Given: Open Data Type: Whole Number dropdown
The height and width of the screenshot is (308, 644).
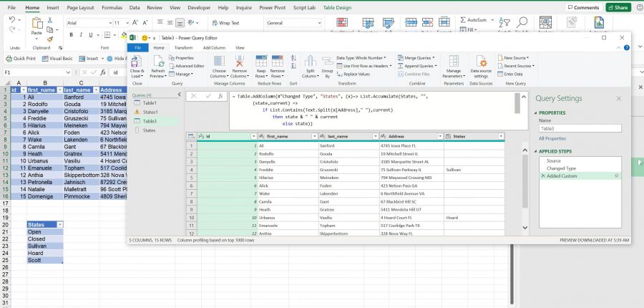Looking at the screenshot, I should click(361, 58).
